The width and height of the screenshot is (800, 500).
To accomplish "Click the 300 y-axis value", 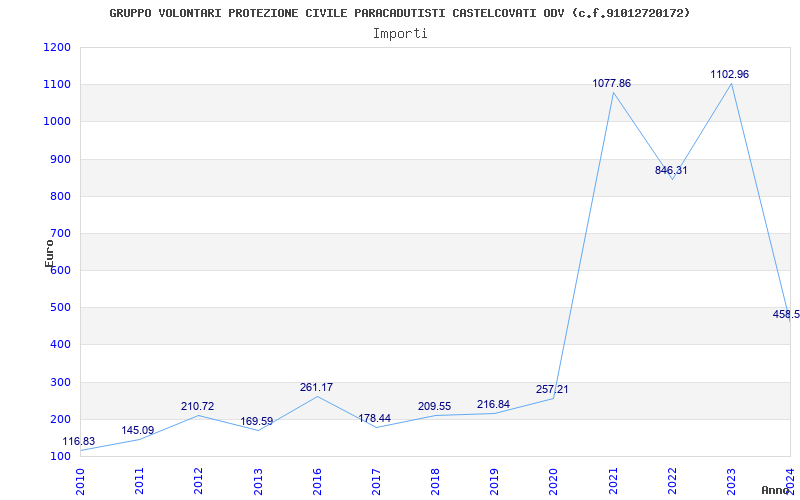I will click(61, 382).
